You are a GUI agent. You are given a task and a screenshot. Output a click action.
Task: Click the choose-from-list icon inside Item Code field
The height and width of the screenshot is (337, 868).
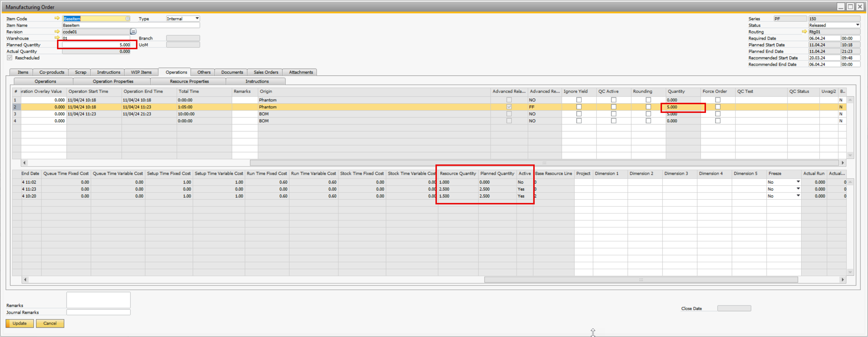[127, 19]
